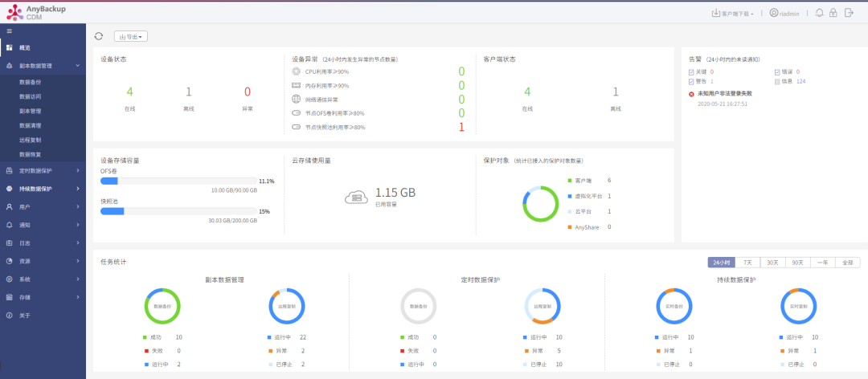This screenshot has width=868, height=379.
Task: Uncheck the 关键 alert checkbox
Action: tap(691, 72)
